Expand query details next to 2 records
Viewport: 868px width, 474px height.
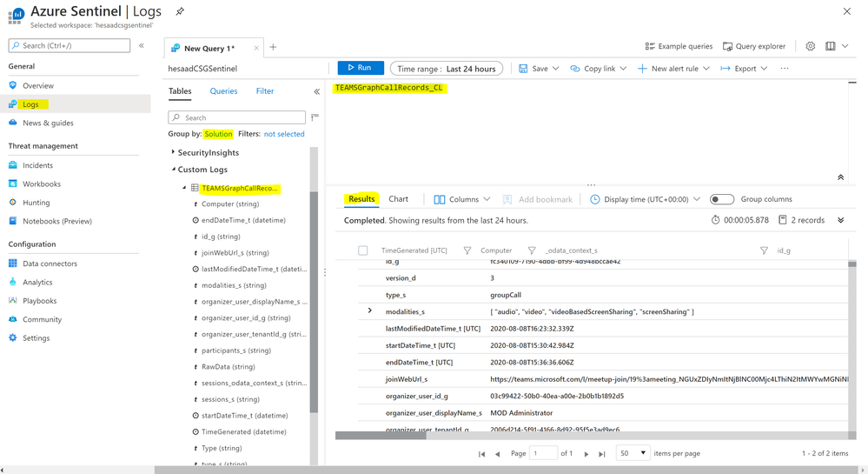coord(840,220)
